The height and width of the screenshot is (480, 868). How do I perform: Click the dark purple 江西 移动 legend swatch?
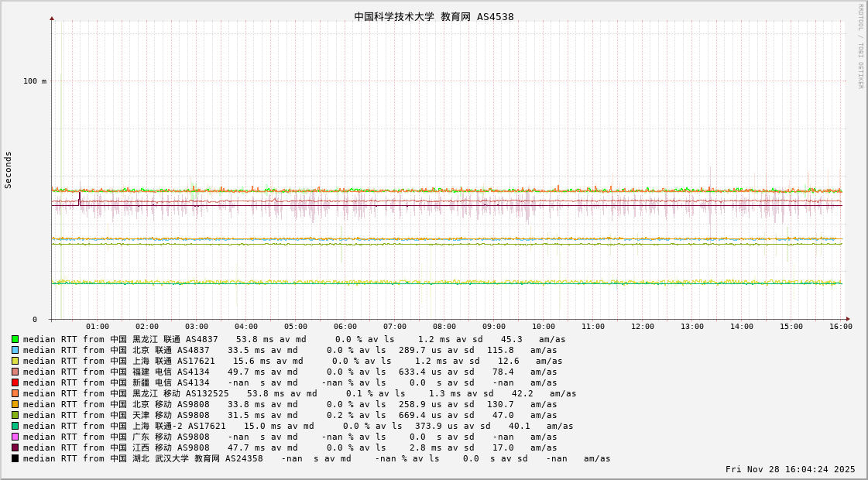tap(15, 447)
